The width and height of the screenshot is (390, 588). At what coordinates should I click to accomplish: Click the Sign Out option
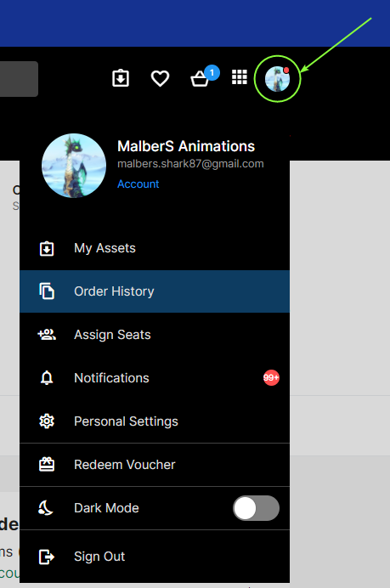155,557
